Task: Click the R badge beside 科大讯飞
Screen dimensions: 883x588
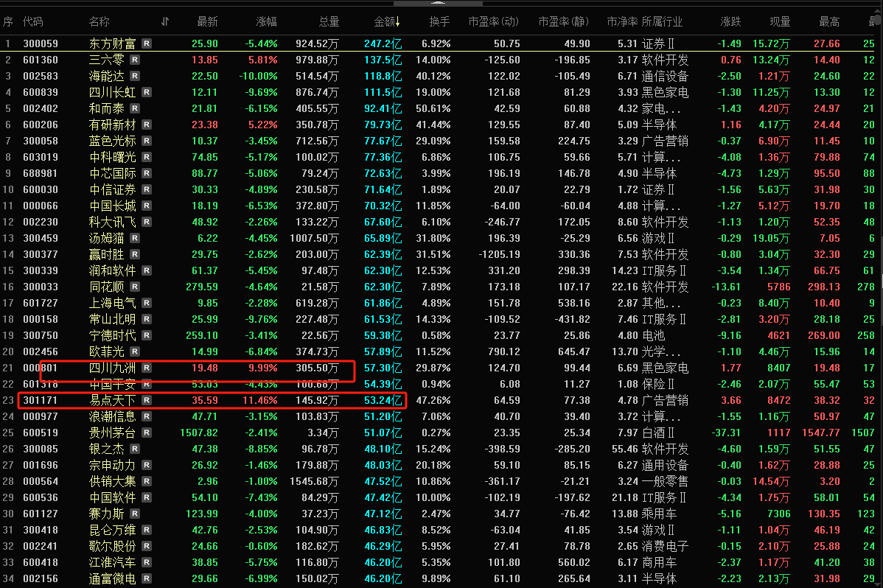Action: click(147, 223)
